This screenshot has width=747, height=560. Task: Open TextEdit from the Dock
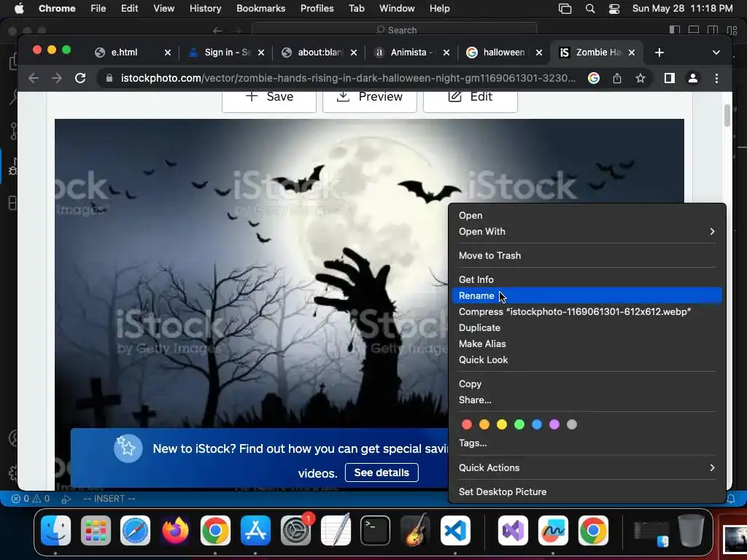pos(336,530)
